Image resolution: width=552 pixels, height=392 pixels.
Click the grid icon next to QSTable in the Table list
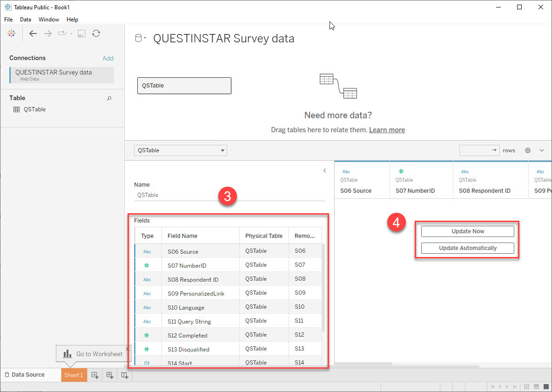coord(17,109)
